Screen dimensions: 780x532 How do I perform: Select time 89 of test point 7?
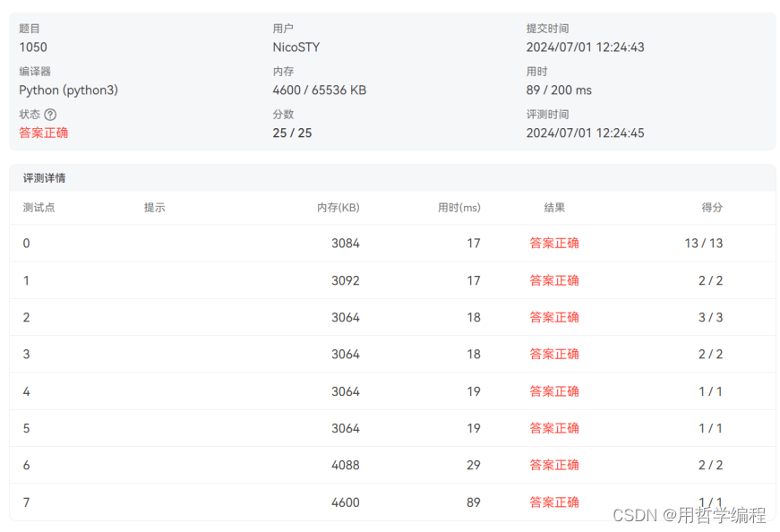(x=474, y=502)
